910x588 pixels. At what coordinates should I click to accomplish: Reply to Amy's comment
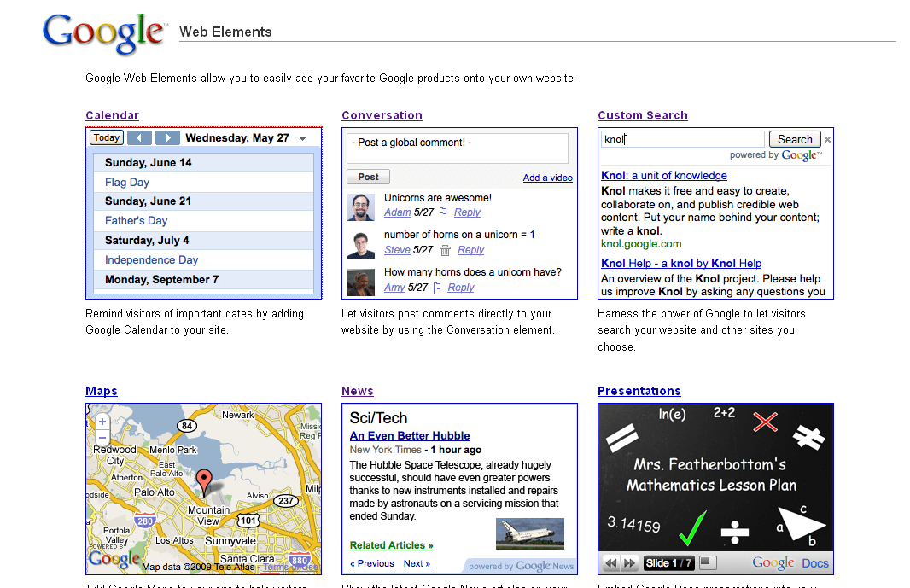click(461, 288)
